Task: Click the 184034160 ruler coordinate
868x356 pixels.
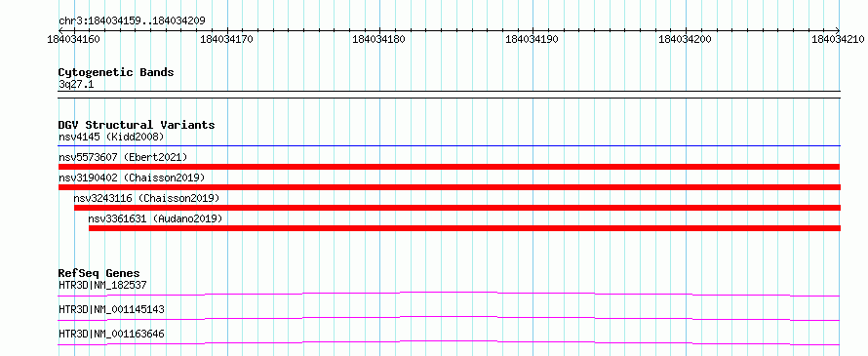Action: click(x=74, y=39)
